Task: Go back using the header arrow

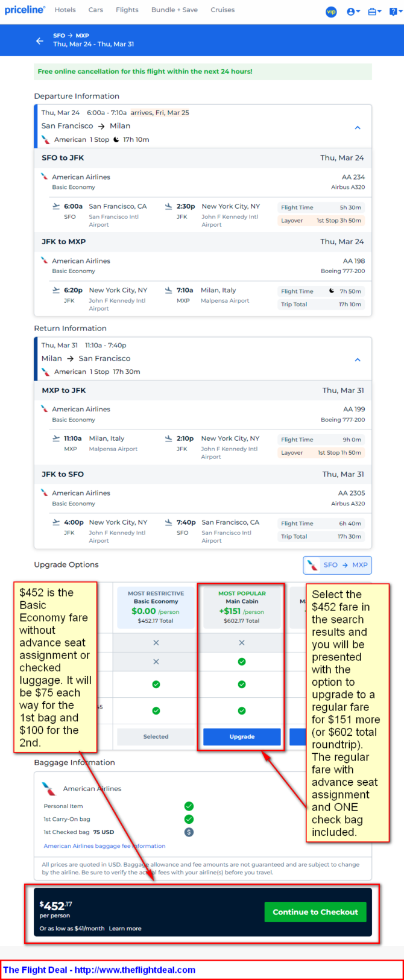Action: pos(40,40)
